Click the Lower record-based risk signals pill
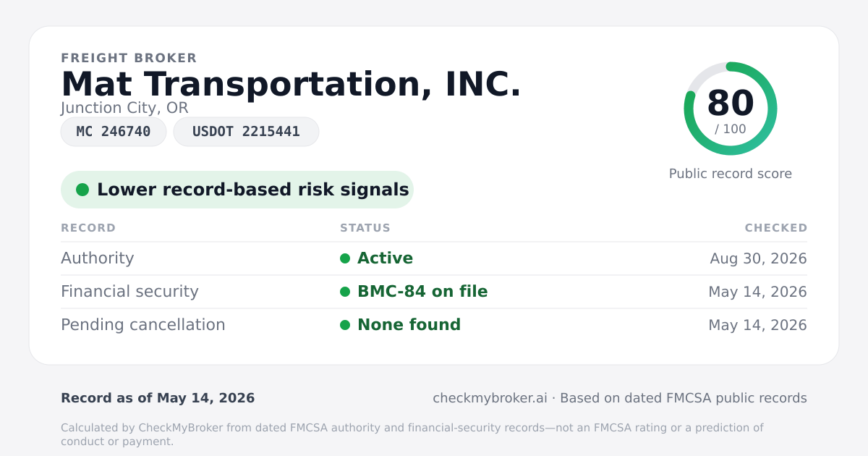The image size is (868, 456). pos(237,190)
